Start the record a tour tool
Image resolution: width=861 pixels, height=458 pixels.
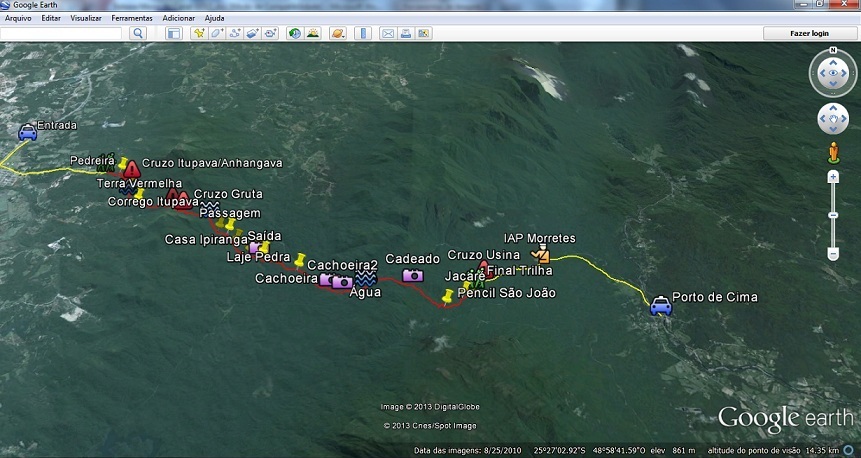click(270, 33)
